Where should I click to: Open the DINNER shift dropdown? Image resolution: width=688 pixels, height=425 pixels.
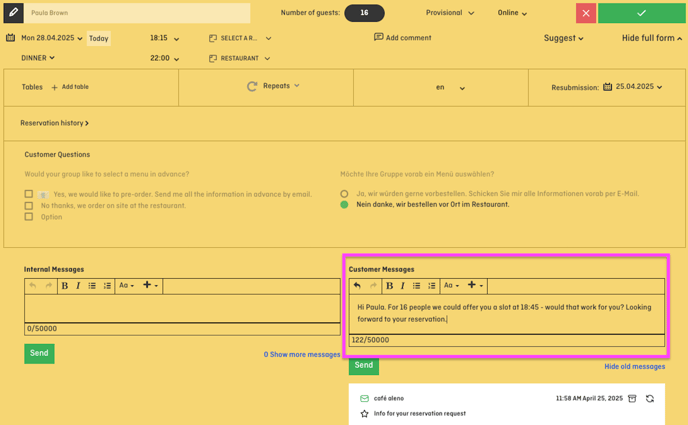[x=38, y=58]
